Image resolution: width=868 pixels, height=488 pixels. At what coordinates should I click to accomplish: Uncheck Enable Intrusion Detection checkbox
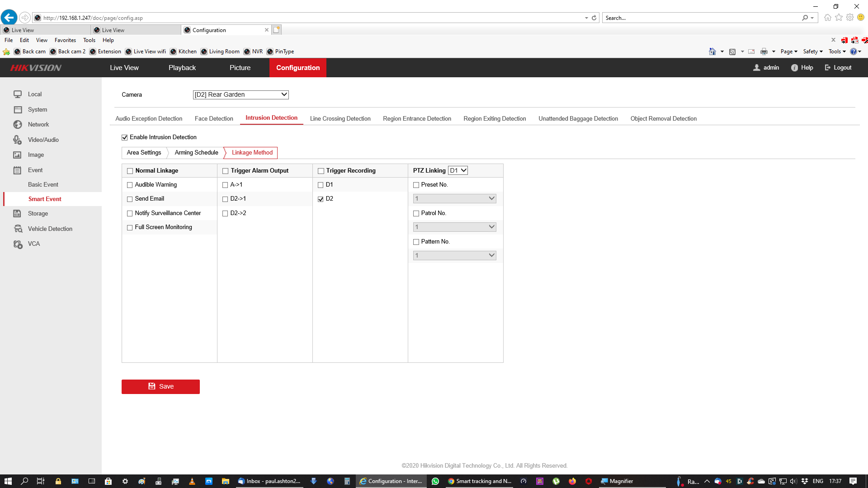[x=125, y=137]
